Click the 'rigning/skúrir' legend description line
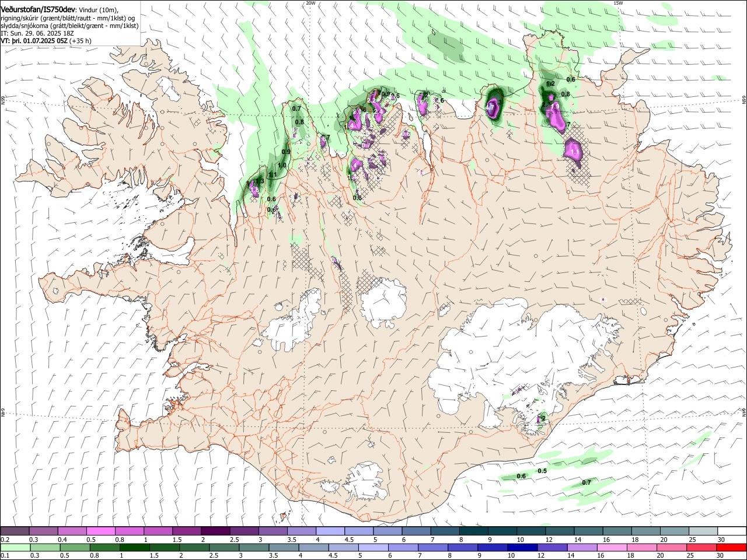747x560 pixels. pos(68,18)
